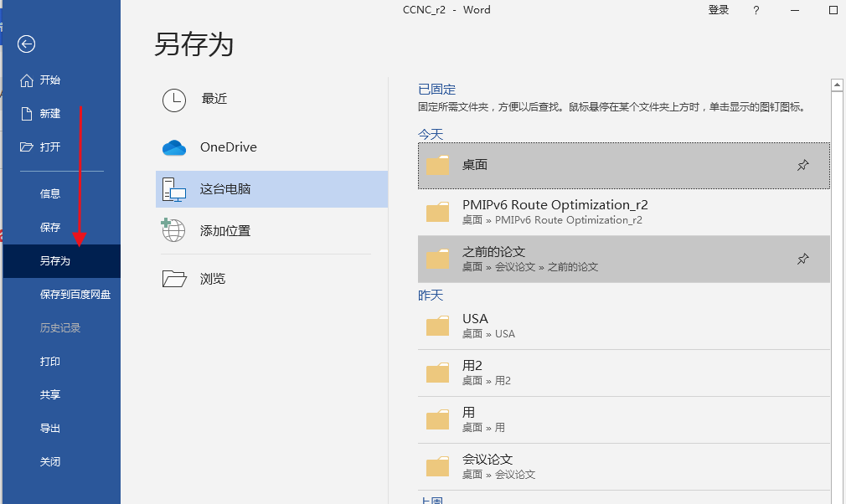
Task: Collapse the 今天 group of folders
Action: 430,133
